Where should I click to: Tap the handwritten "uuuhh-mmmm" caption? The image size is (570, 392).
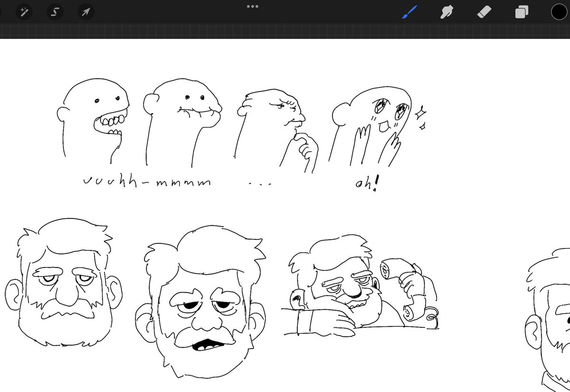[146, 181]
